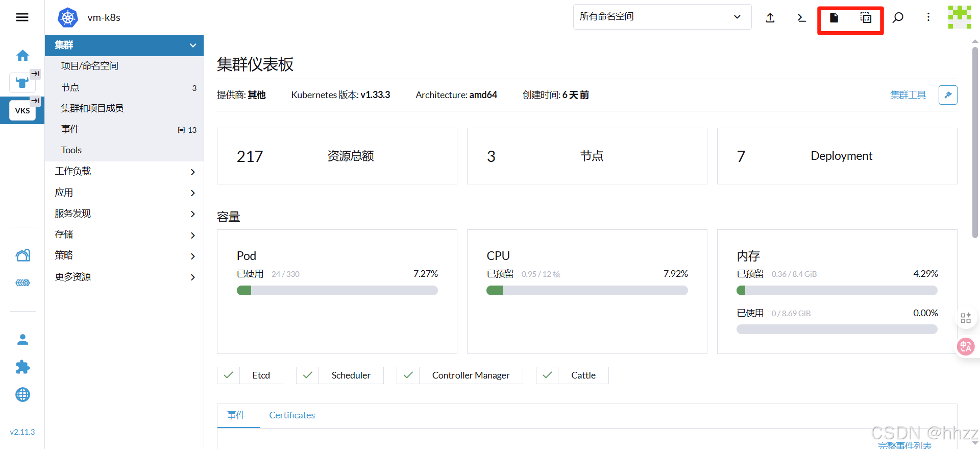
Task: Open the 217 资源总额 card
Action: (337, 156)
